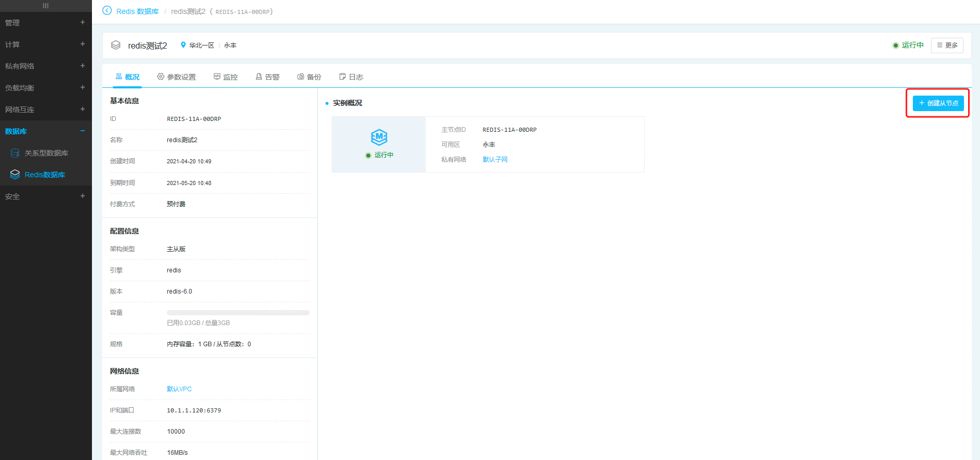980x460 pixels.
Task: Select 关系型数据库 in the sidebar
Action: click(46, 153)
